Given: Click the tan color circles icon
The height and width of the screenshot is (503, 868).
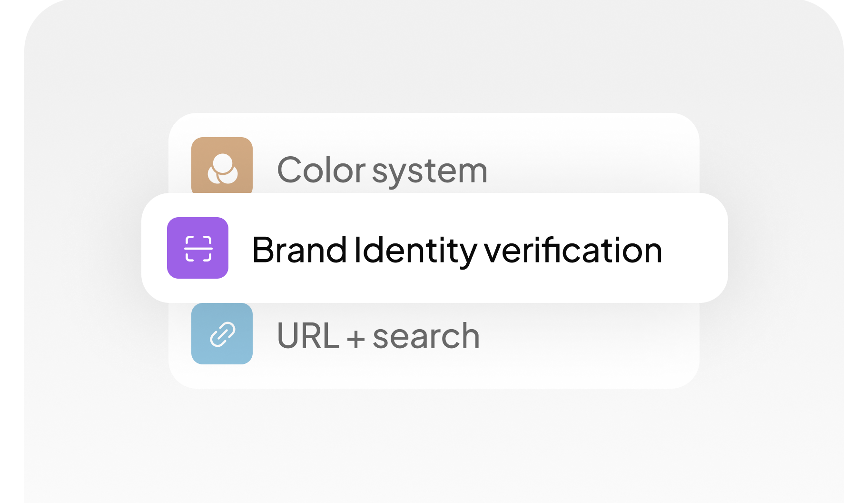Looking at the screenshot, I should [222, 169].
